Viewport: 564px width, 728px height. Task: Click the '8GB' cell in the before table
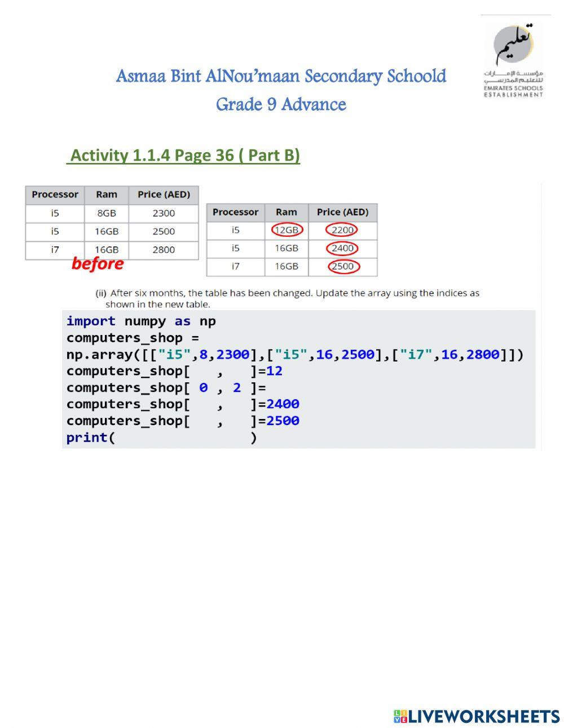point(107,213)
